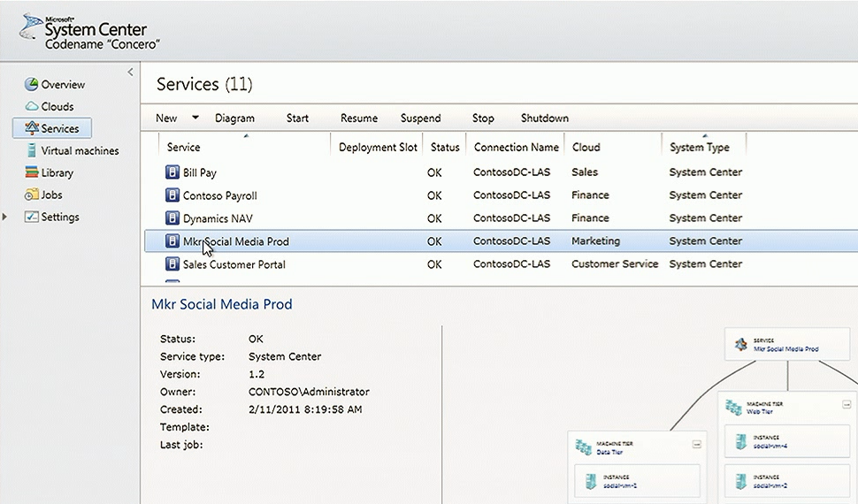Collapse the Data Tier diagram node
The width and height of the screenshot is (858, 504).
697,445
